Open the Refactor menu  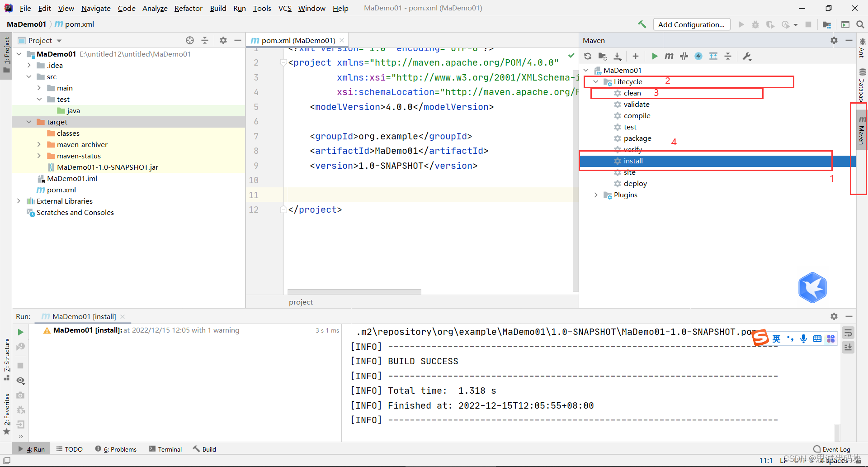point(188,8)
